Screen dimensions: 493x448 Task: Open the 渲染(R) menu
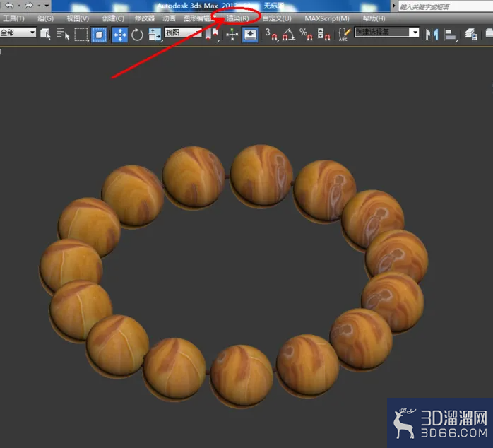pyautogui.click(x=238, y=18)
